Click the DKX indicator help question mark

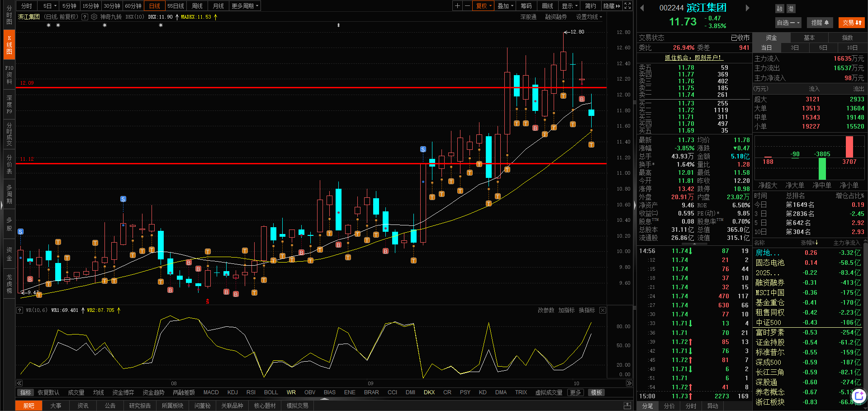click(x=85, y=17)
